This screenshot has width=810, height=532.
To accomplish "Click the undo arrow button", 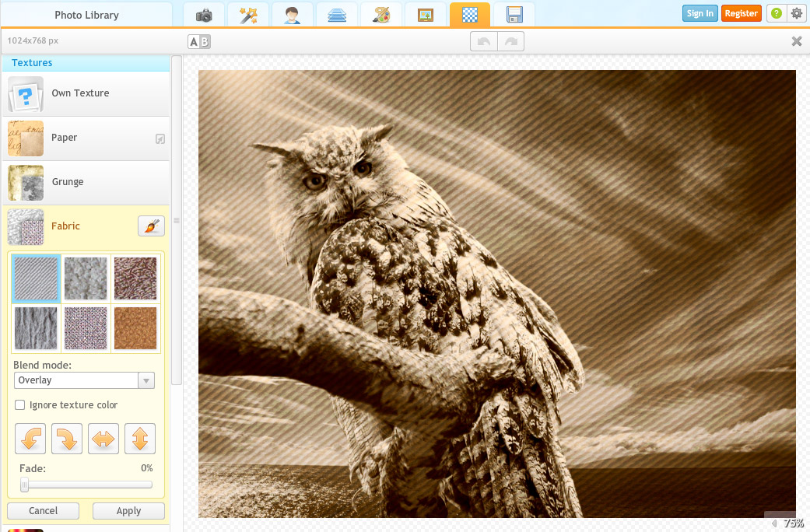I will click(x=483, y=41).
